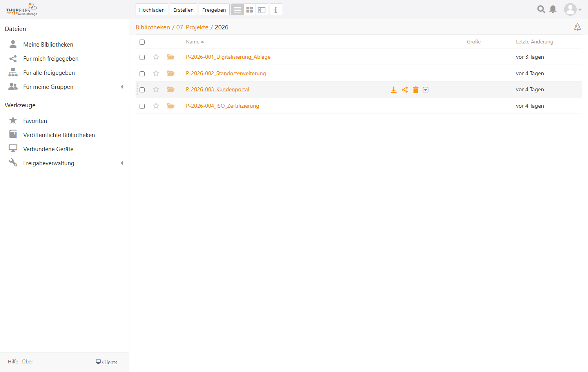Screen dimensions: 588x372
Task: Open the P-2026-002_Standorterweiterung folder
Action: (x=226, y=73)
